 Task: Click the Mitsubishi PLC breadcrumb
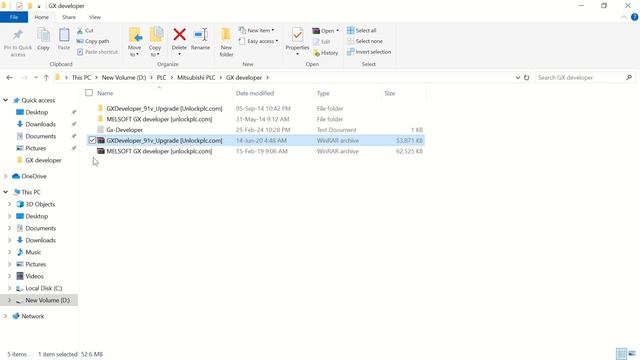[196, 78]
